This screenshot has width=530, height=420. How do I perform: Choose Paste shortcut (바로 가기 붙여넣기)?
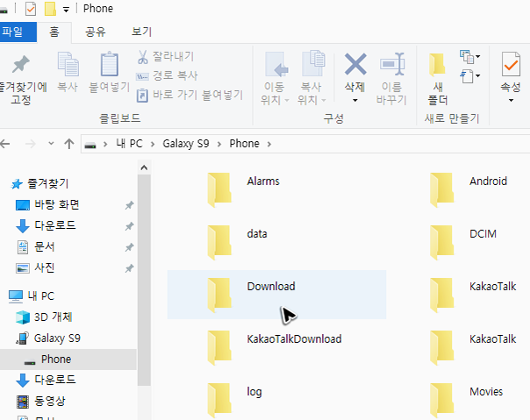pyautogui.click(x=190, y=95)
